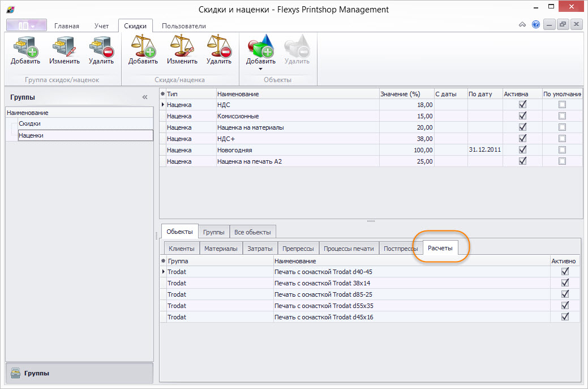Add a new discount/markup with scales icon
This screenshot has width=588, height=389.
pyautogui.click(x=143, y=46)
